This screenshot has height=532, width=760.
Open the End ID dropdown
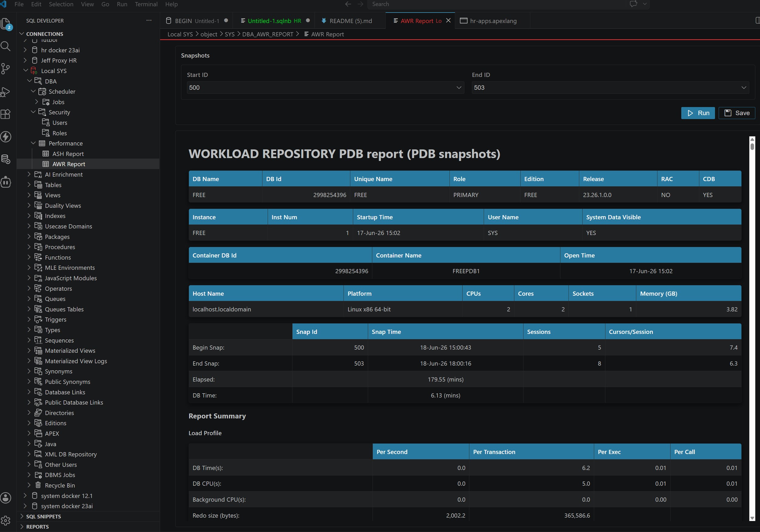click(610, 88)
